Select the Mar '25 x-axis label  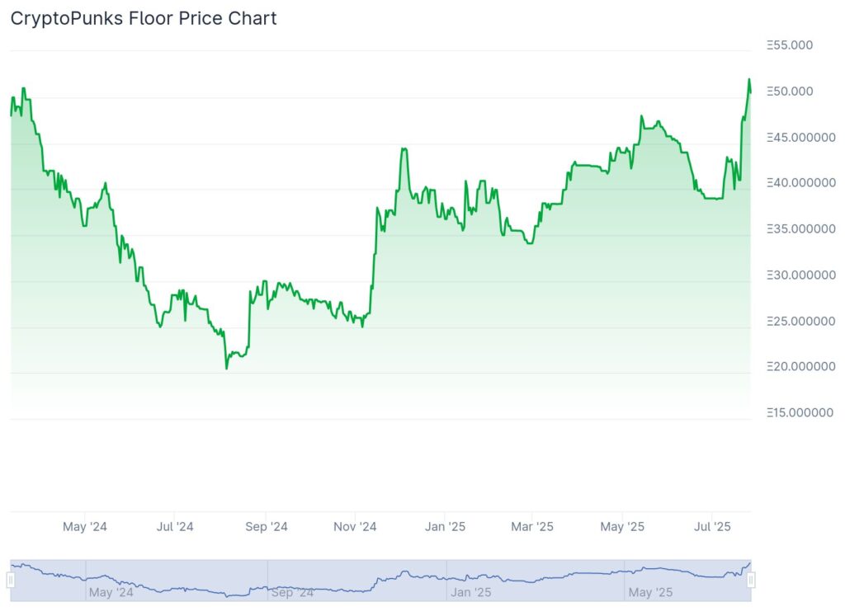532,527
